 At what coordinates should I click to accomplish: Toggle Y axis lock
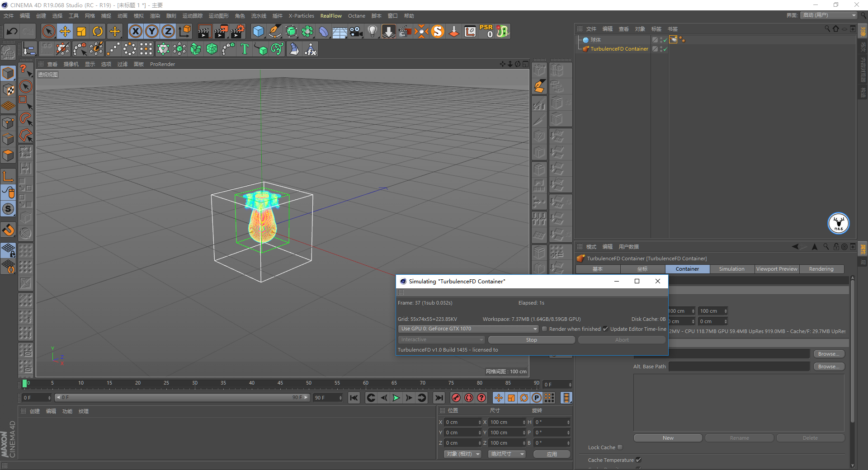coord(152,32)
